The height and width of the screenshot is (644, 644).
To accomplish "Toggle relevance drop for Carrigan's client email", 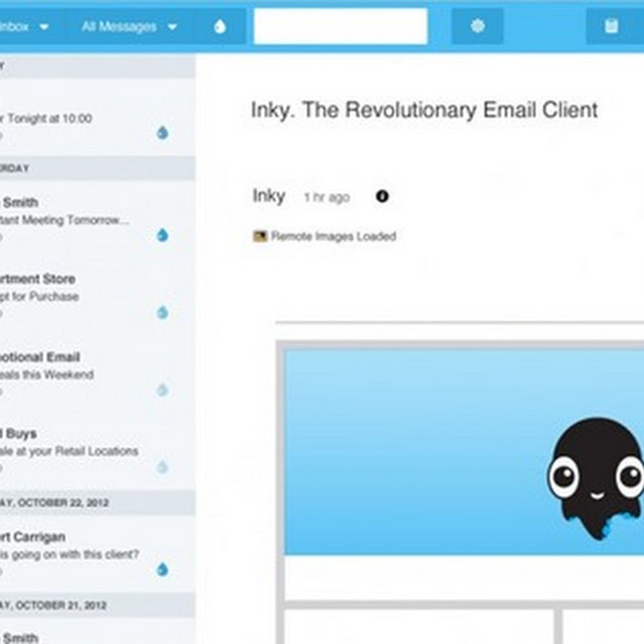I will (x=163, y=569).
